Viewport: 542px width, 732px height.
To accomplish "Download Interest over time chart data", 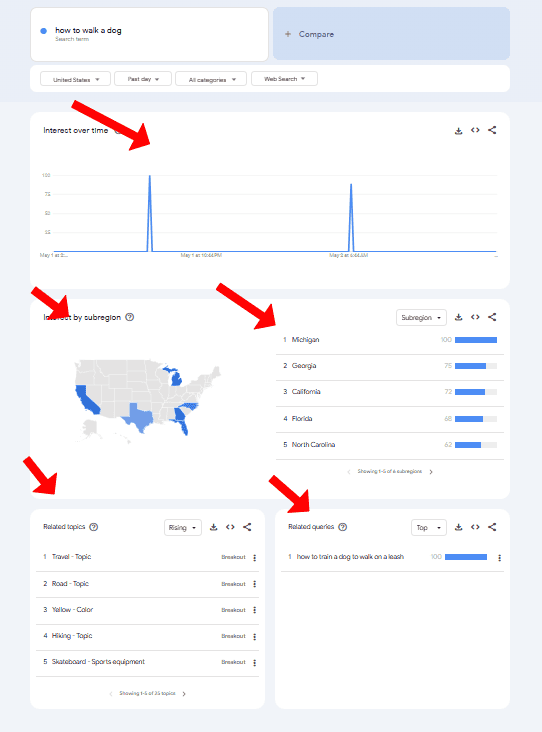I will (458, 131).
